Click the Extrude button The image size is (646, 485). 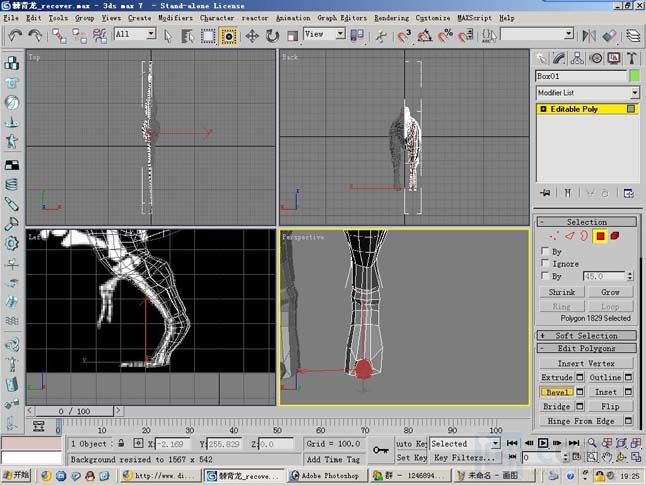pos(557,377)
